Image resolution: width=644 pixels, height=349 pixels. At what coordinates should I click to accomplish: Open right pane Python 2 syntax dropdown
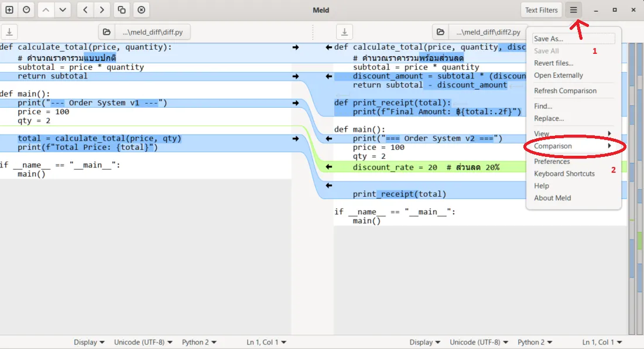click(x=535, y=343)
